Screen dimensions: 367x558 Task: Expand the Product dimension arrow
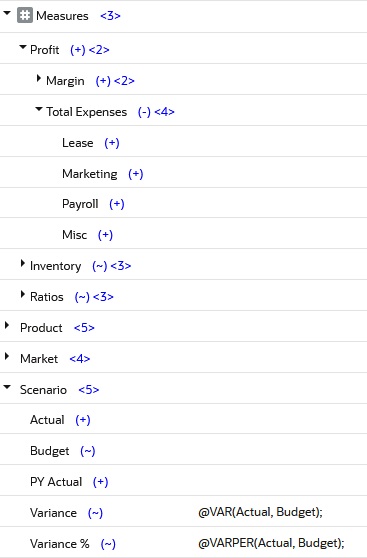(x=7, y=325)
